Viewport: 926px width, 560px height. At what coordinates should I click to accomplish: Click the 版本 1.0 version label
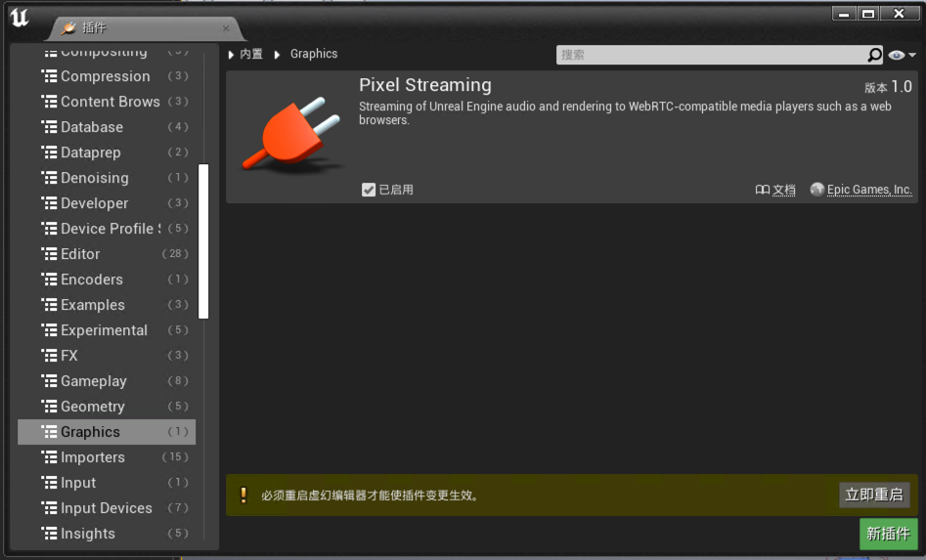tap(888, 87)
